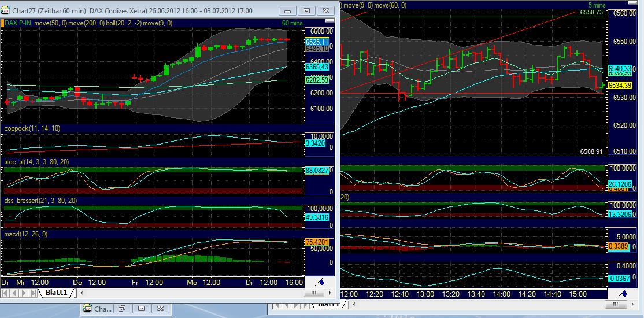The image size is (644, 318).
Task: Click the stoc_sl(14, 3, 3, 80, 20) label
Action: point(36,162)
